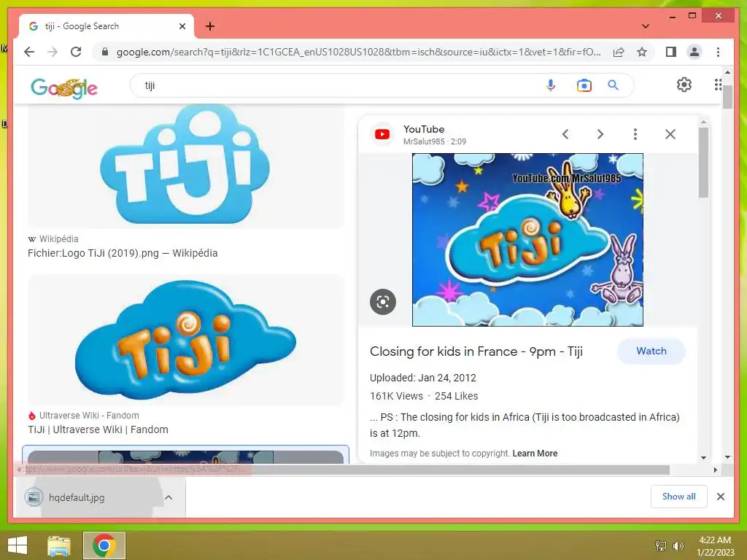Click the browser forward arrow

pos(53,52)
